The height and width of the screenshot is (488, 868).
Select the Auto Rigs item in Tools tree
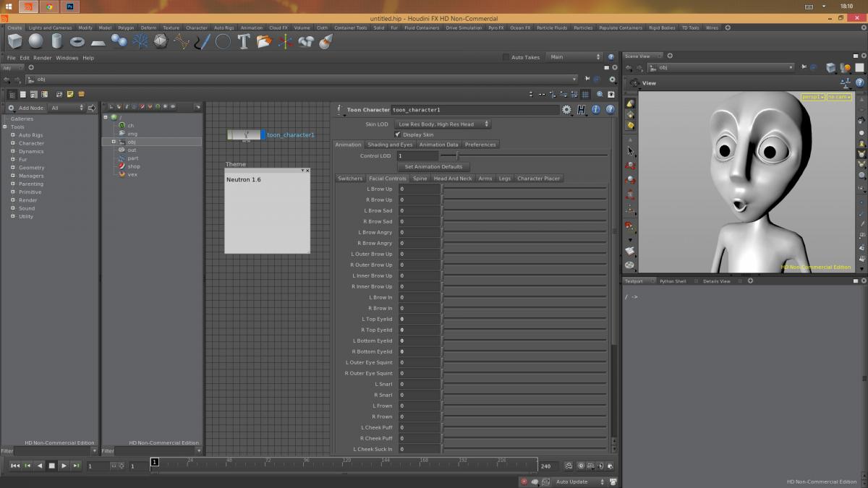coord(30,135)
